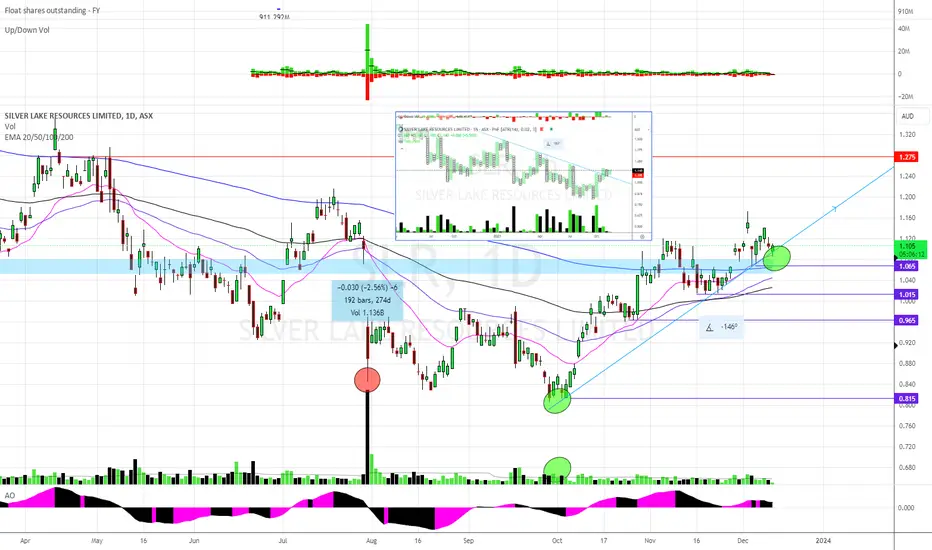This screenshot has height=550, width=932.
Task: Select the arrowhead on the blue trendline
Action: click(835, 208)
